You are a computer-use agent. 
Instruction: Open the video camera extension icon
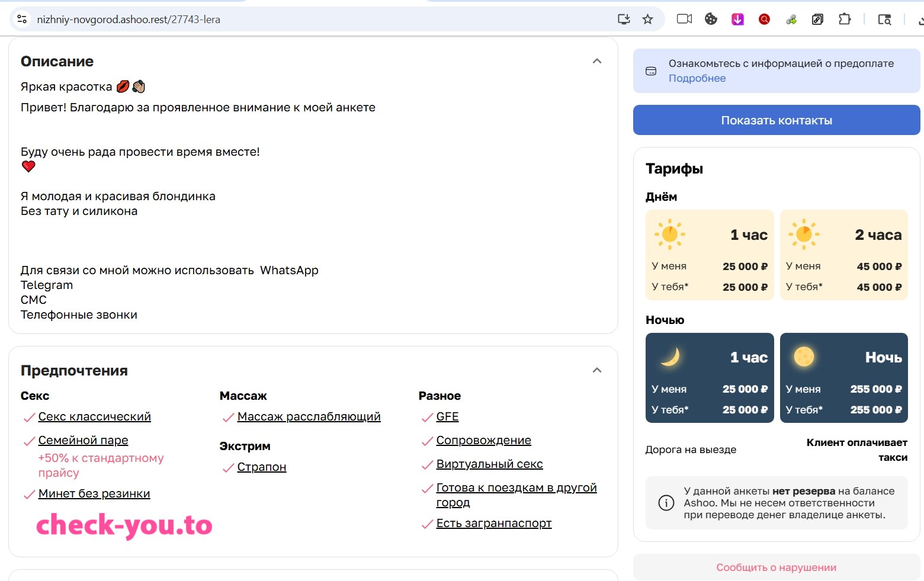coord(684,19)
